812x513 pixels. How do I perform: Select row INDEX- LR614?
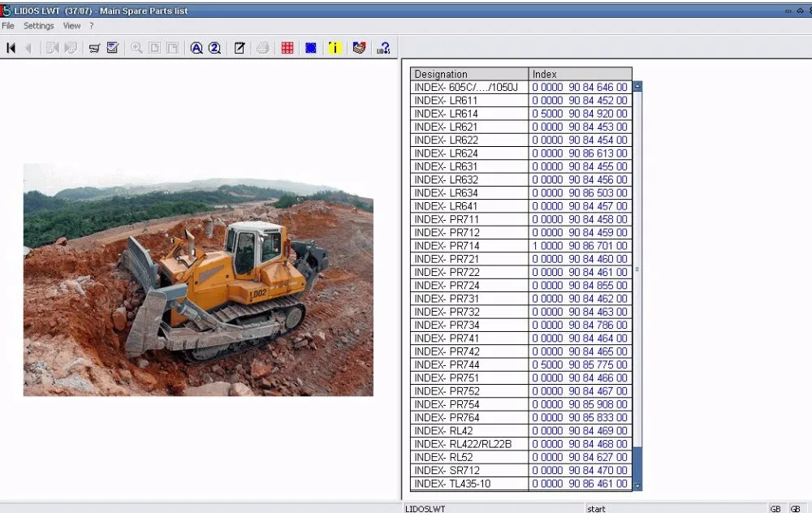click(x=521, y=114)
